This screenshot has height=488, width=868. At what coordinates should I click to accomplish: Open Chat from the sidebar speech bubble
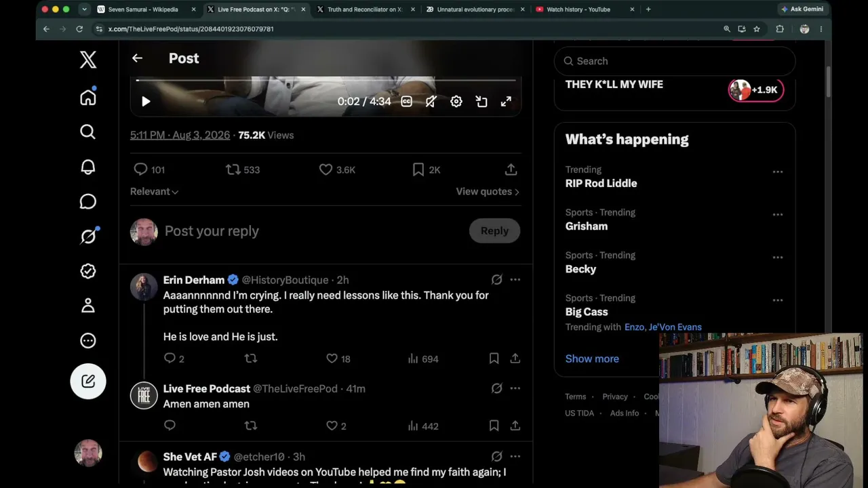[88, 202]
